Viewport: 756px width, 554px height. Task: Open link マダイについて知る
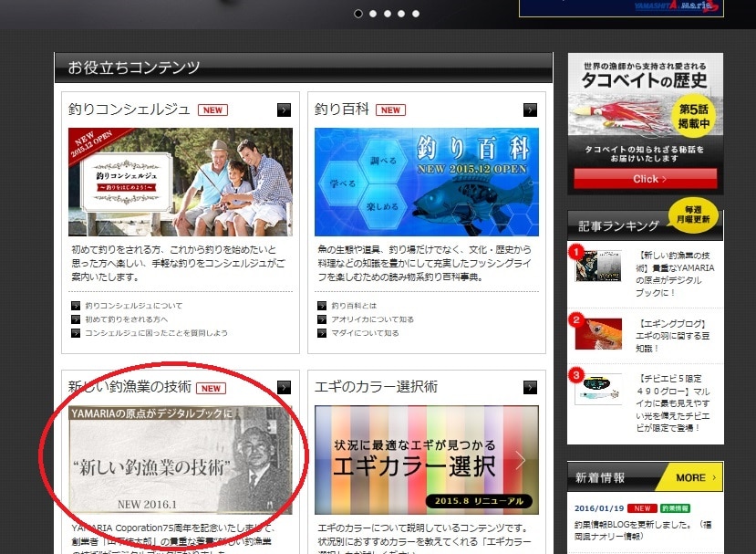pos(365,332)
